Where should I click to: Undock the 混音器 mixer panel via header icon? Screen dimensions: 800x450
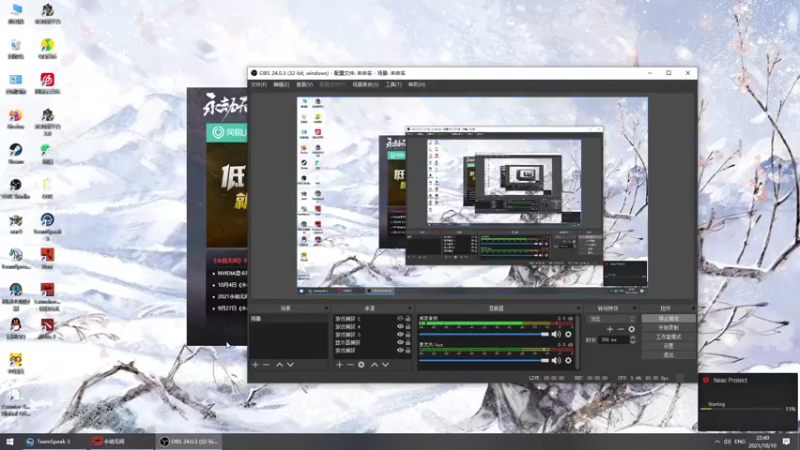point(578,308)
